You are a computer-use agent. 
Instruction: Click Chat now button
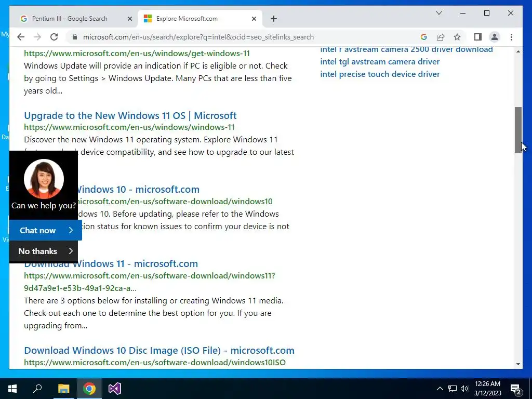click(x=46, y=230)
